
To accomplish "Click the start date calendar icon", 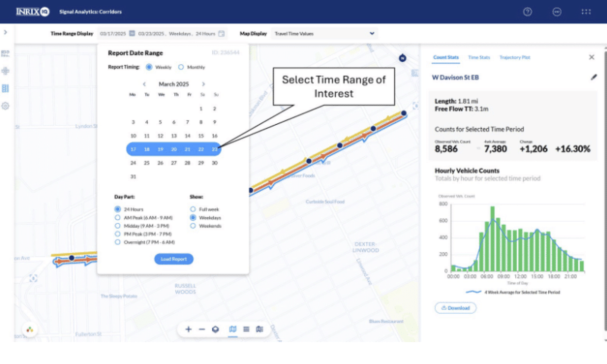I will [132, 33].
